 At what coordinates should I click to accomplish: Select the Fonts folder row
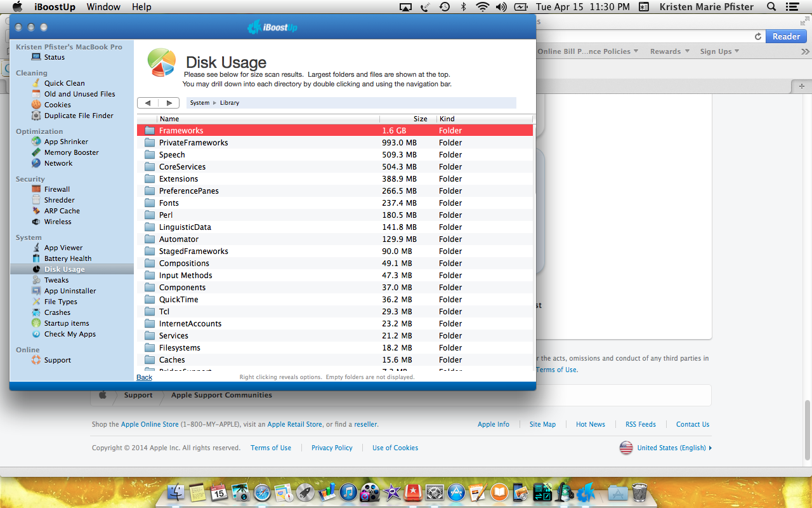click(335, 203)
